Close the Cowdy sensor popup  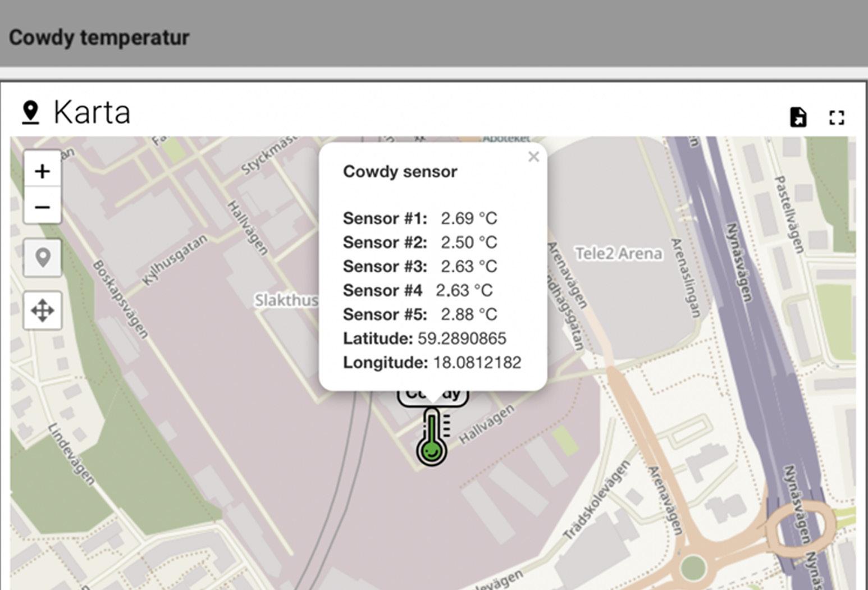click(533, 157)
